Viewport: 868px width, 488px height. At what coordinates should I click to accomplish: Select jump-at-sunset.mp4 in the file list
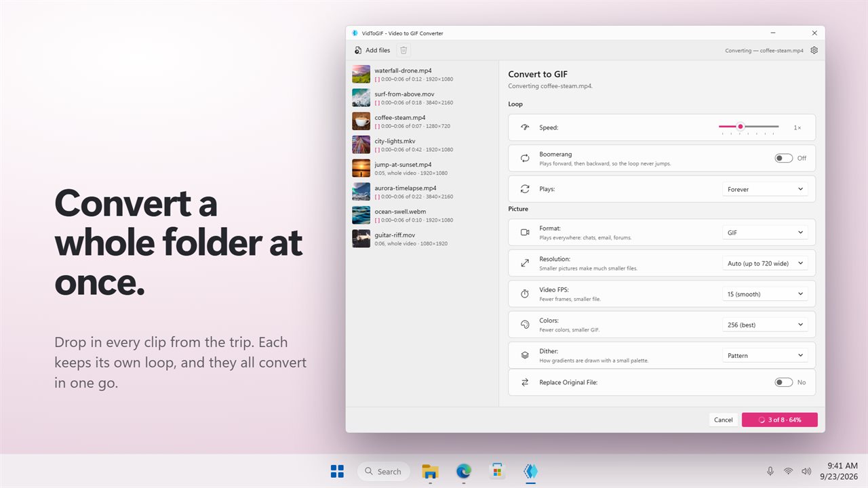[x=422, y=168]
